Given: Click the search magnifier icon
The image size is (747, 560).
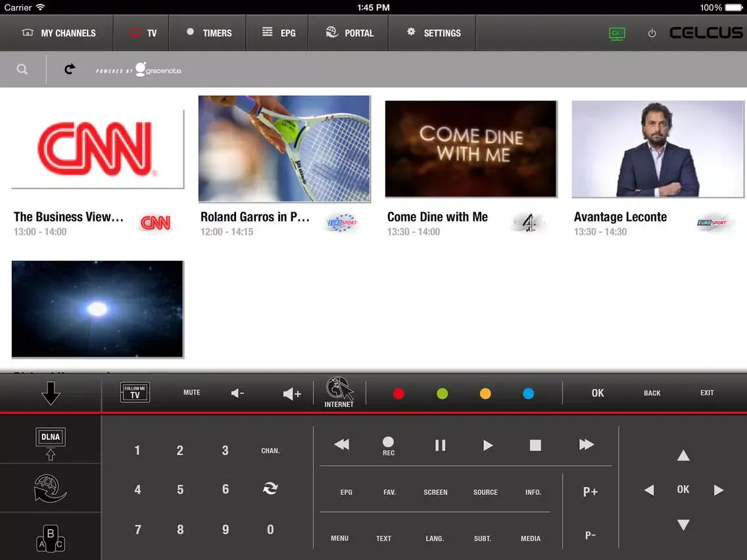Looking at the screenshot, I should pyautogui.click(x=22, y=70).
